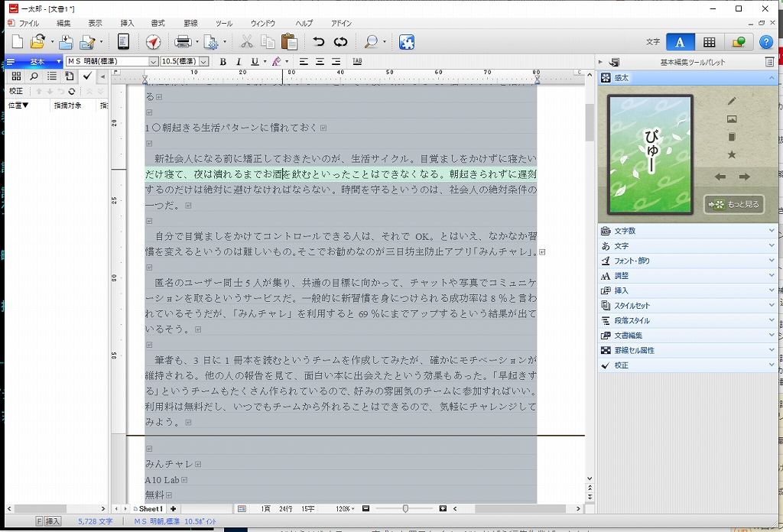
Task: Select the Sheet1 tab
Action: click(x=149, y=508)
